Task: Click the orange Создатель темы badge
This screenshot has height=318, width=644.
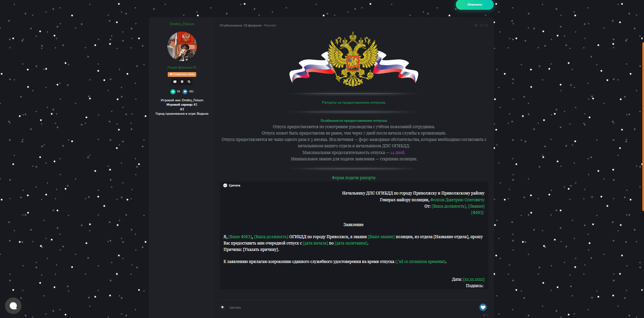Action: pyautogui.click(x=182, y=74)
